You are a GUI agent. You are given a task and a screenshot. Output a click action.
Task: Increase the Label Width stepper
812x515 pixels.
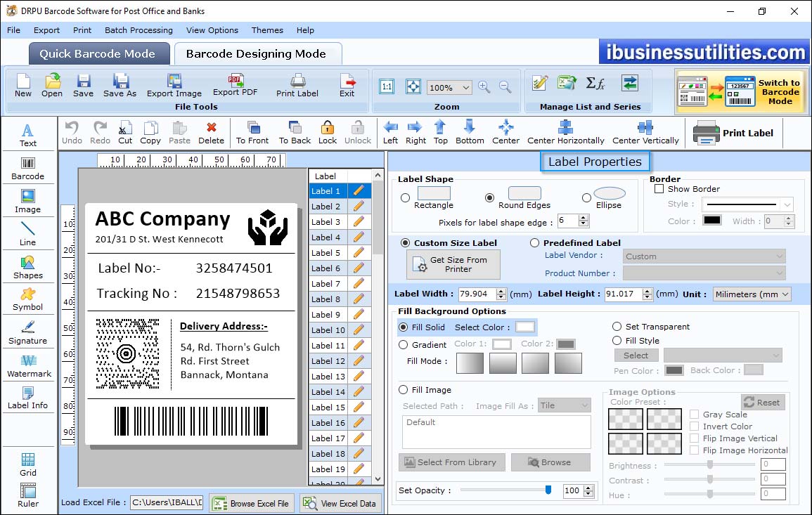coord(501,291)
